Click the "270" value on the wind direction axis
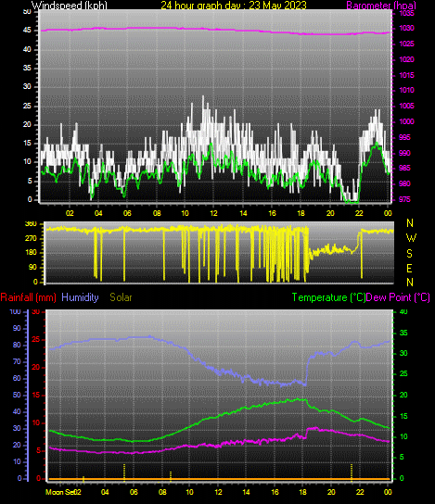The image size is (435, 504). point(31,239)
